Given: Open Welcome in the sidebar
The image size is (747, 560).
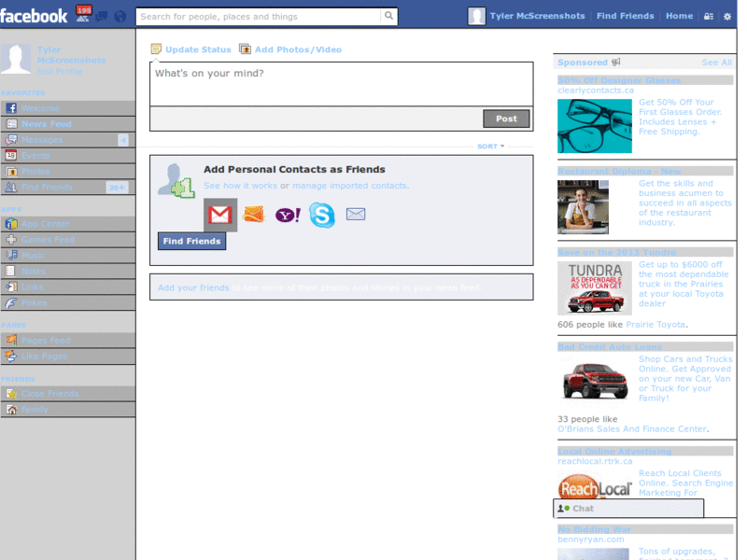Looking at the screenshot, I should point(67,108).
